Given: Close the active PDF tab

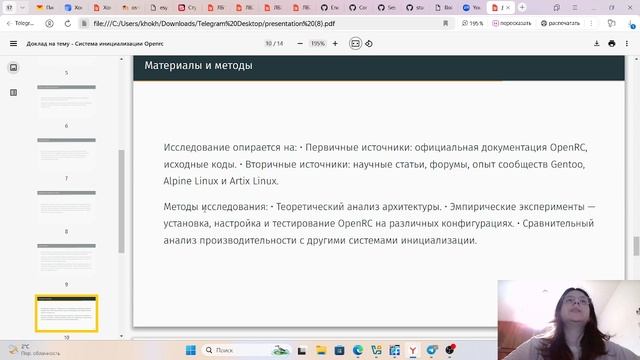Looking at the screenshot, I should 508,7.
